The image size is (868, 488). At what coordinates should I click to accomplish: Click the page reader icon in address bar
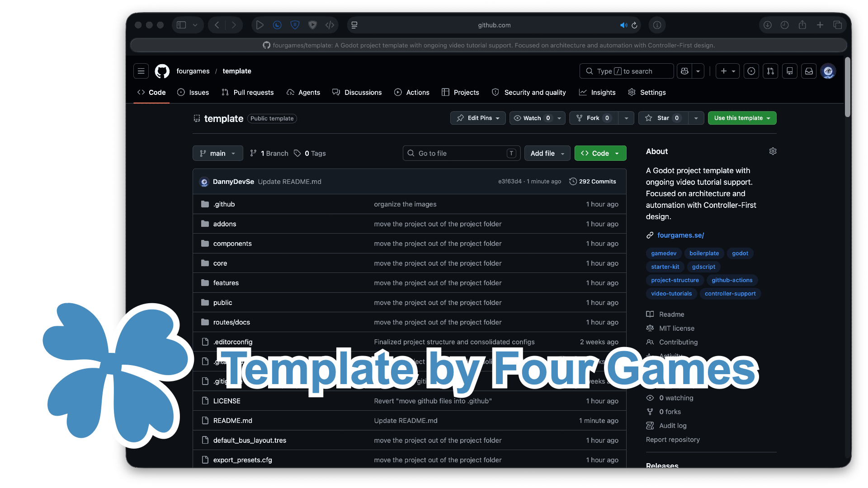click(354, 25)
